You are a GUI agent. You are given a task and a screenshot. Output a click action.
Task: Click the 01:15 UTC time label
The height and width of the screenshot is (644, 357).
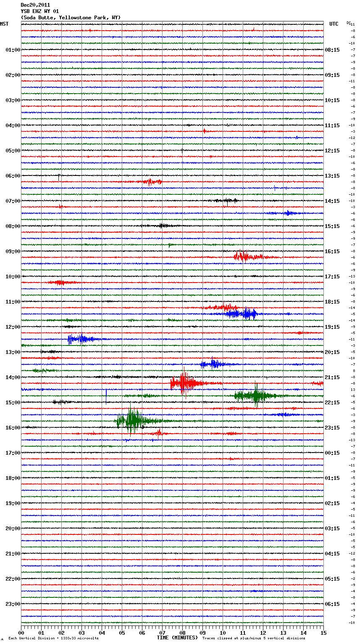[332, 478]
